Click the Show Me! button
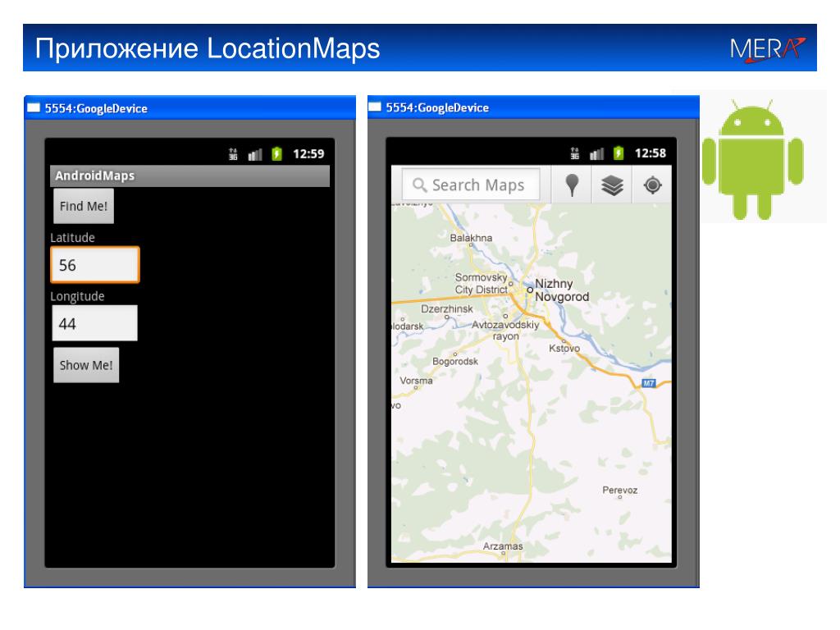Image resolution: width=840 pixels, height=630 pixels. (85, 365)
